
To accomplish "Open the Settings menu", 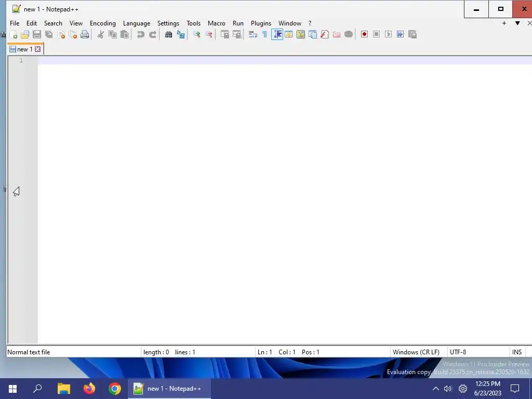I will tap(168, 23).
